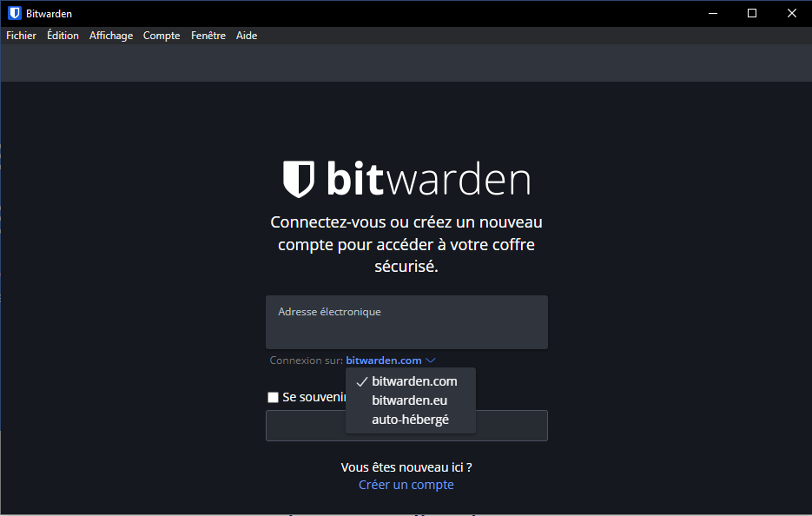This screenshot has width=812, height=516.
Task: Toggle the Se souvenir checkbox
Action: pos(273,397)
